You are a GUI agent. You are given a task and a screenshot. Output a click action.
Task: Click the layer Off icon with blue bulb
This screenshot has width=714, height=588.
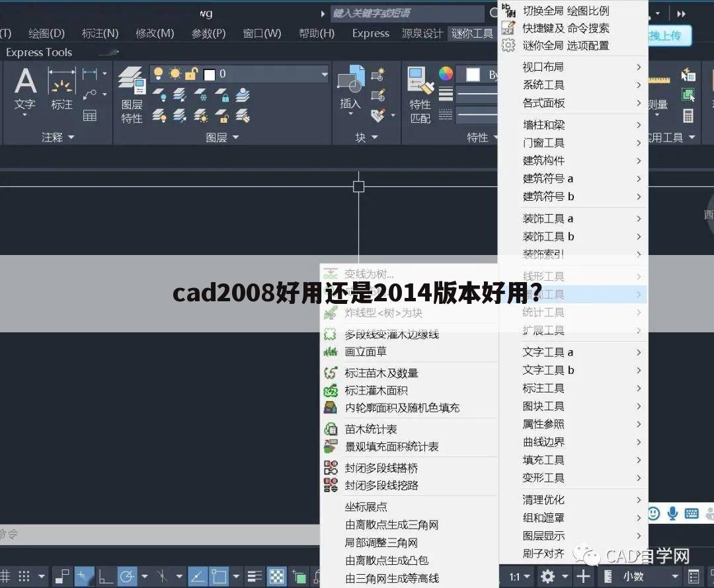159,94
